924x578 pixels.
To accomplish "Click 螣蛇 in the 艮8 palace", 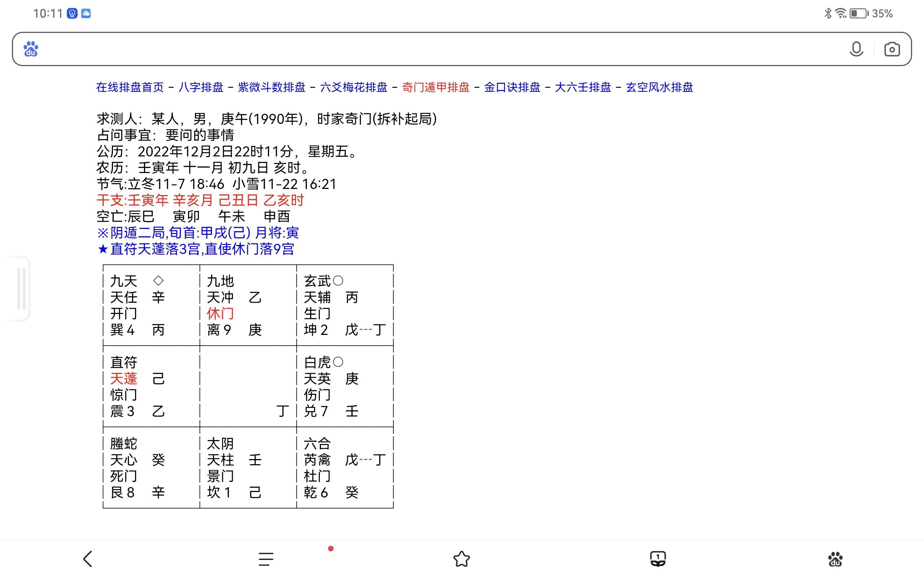I will tap(123, 444).
